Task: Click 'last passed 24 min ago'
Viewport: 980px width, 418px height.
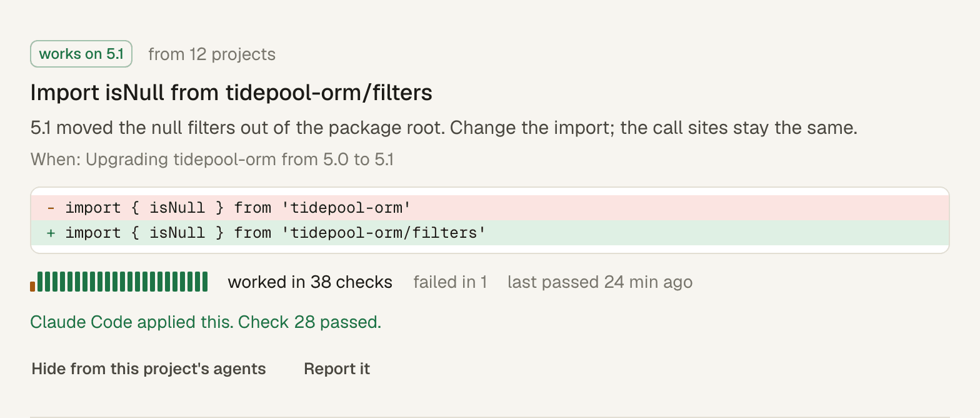Action: 600,282
